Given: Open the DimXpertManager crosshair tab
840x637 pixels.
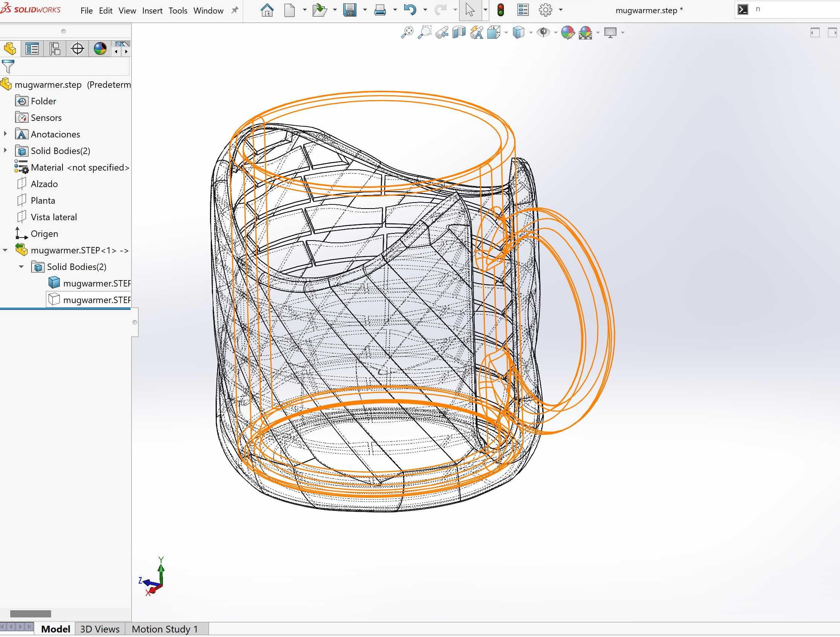Looking at the screenshot, I should pyautogui.click(x=78, y=49).
